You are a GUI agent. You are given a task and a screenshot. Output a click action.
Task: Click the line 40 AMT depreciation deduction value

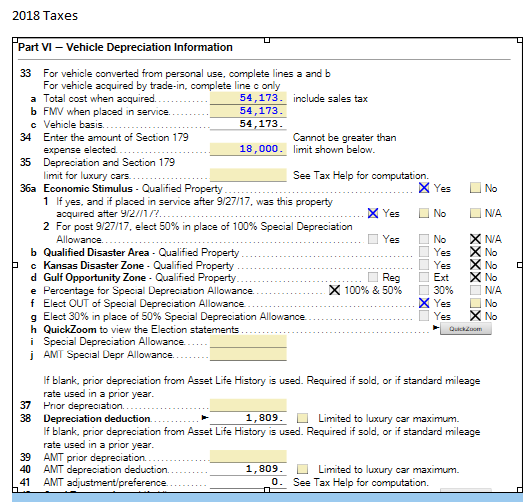[x=265, y=469]
